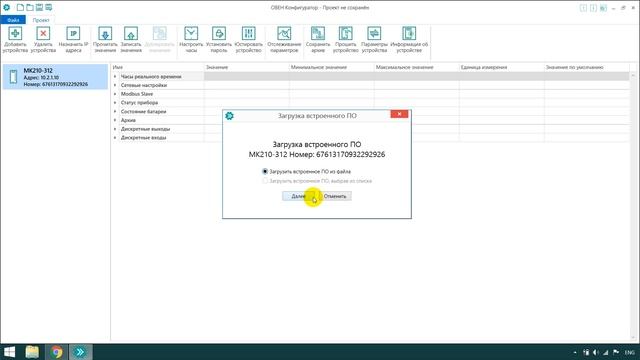Expand Состояние батареи row
The height and width of the screenshot is (360, 640).
pyautogui.click(x=115, y=111)
